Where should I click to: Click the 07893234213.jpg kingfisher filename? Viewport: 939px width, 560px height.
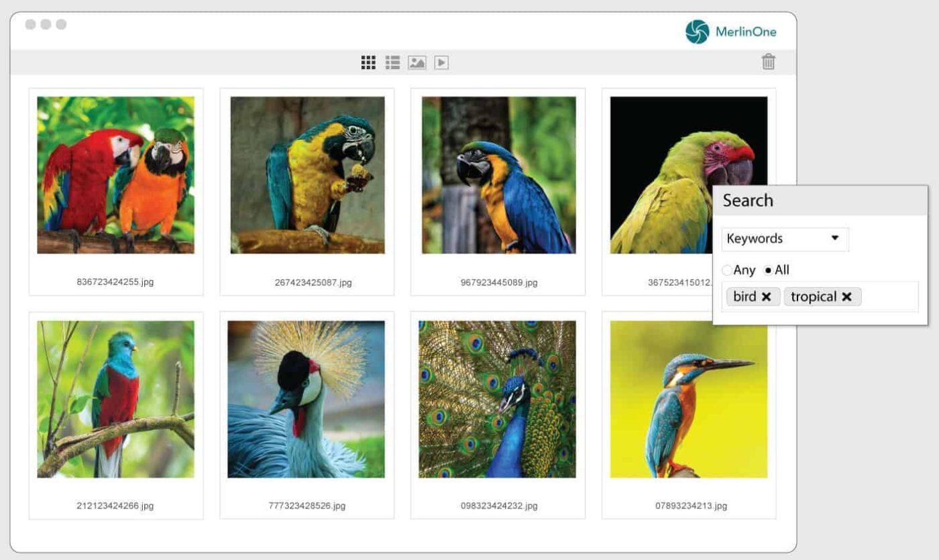(691, 506)
